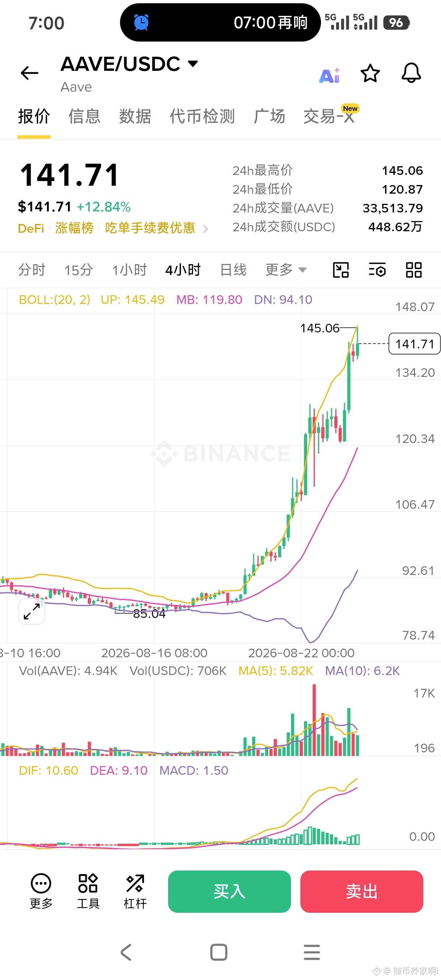Viewport: 441px width, 980px height.
Task: Expand the 更多 timeframe dropdown
Action: click(286, 270)
